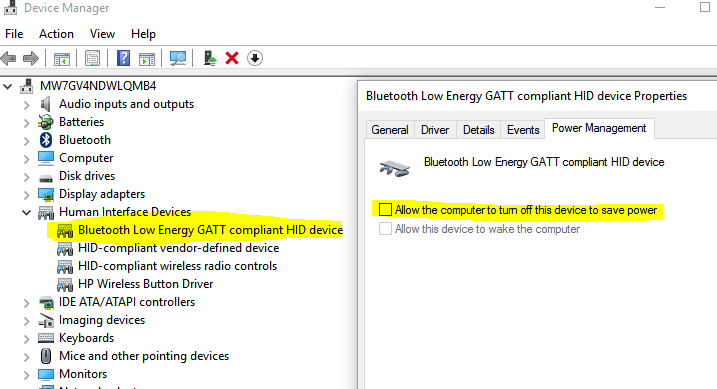This screenshot has width=717, height=389.
Task: Open the View menu
Action: pos(102,34)
